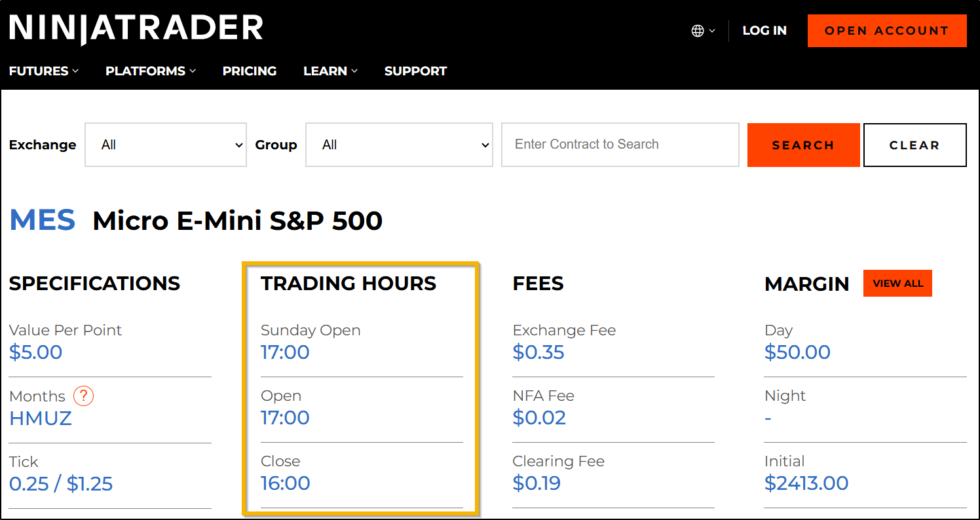Open the Support page

tap(415, 71)
